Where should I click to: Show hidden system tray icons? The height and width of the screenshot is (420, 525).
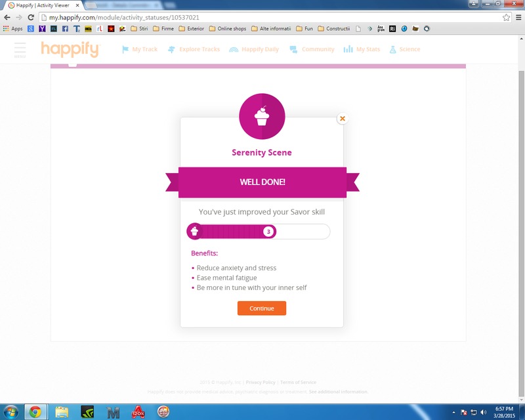point(453,412)
